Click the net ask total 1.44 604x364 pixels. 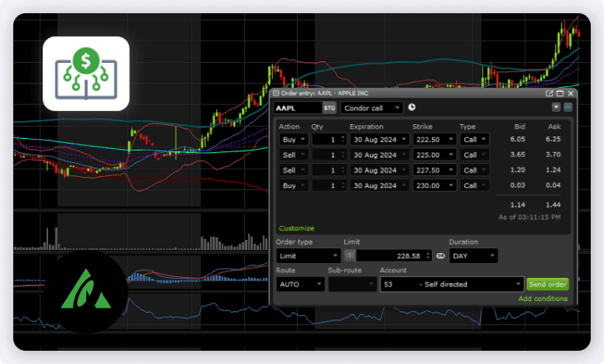(553, 205)
